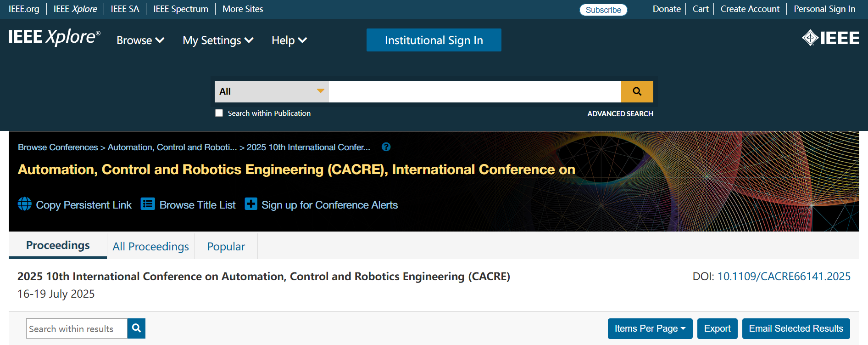This screenshot has width=868, height=345.
Task: Open the More Sites menu
Action: pyautogui.click(x=243, y=9)
